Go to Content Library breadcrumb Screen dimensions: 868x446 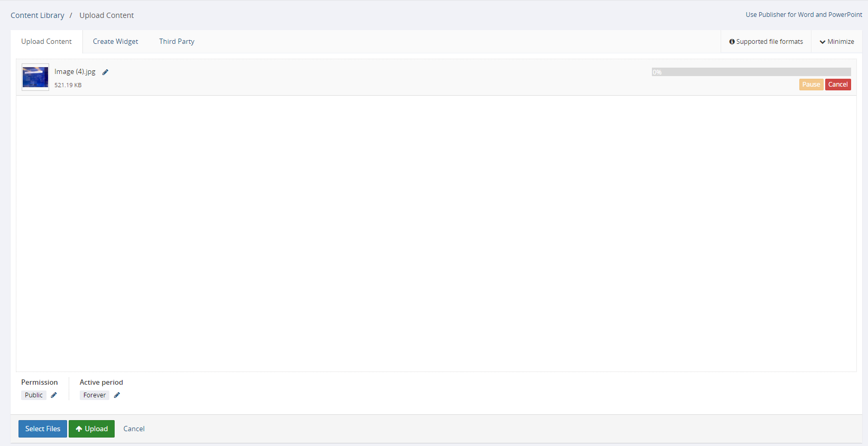(38, 15)
